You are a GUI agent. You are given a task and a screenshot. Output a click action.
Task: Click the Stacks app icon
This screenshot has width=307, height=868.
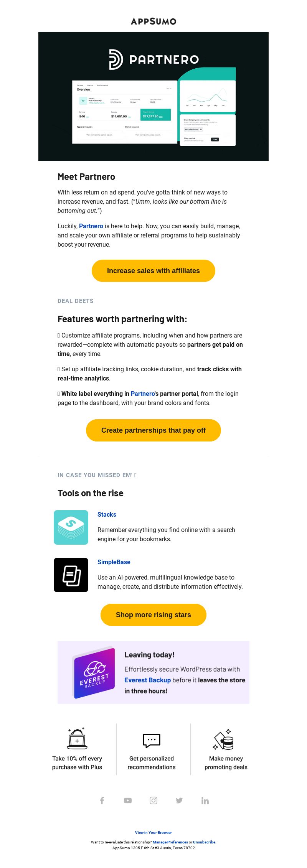coord(71,527)
